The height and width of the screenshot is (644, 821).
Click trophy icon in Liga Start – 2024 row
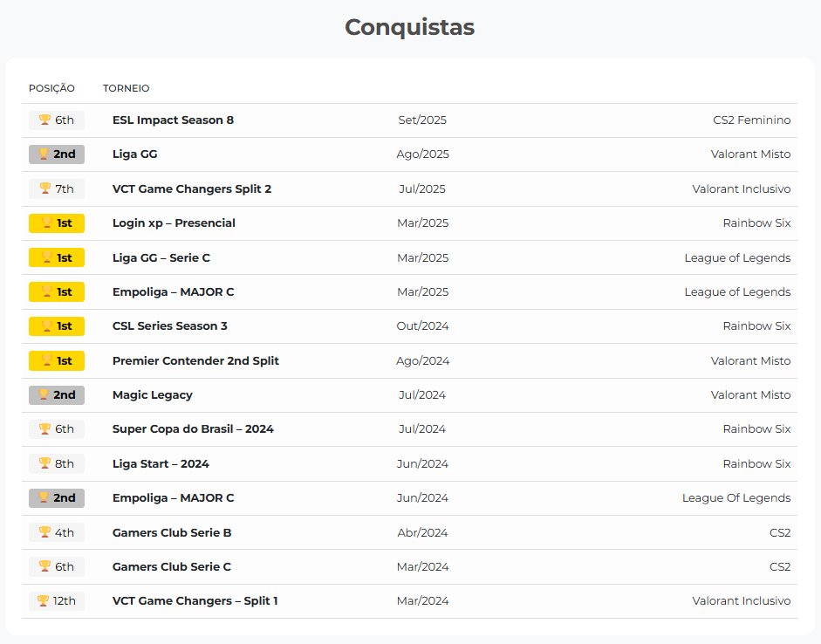[45, 463]
